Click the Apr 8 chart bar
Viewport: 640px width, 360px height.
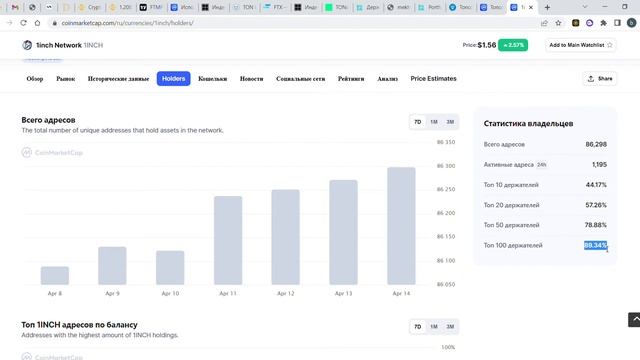coord(55,276)
